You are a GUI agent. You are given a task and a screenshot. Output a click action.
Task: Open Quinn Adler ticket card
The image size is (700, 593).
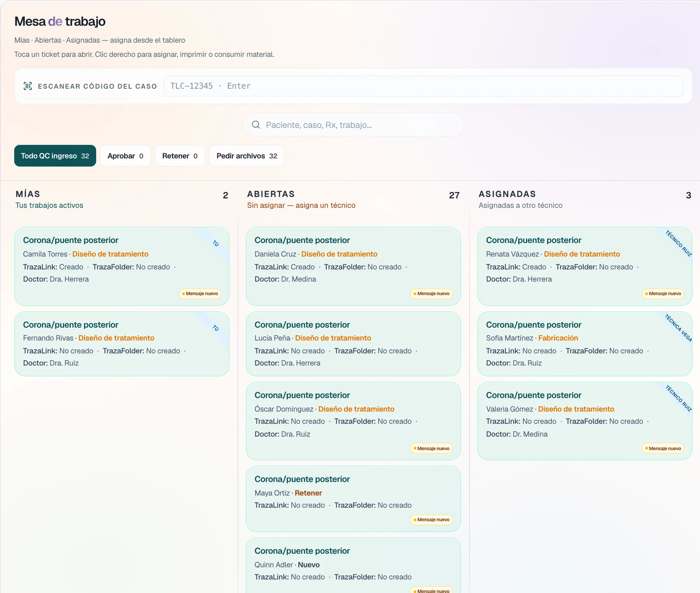353,566
